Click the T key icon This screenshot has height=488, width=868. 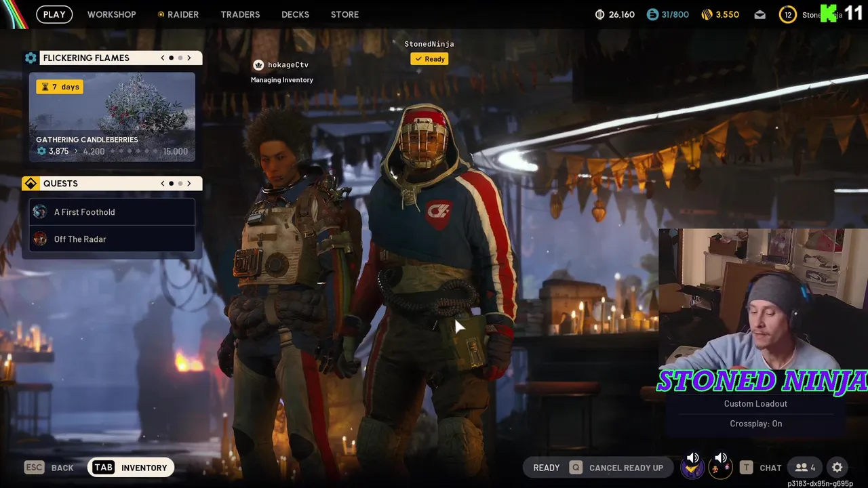pos(747,467)
